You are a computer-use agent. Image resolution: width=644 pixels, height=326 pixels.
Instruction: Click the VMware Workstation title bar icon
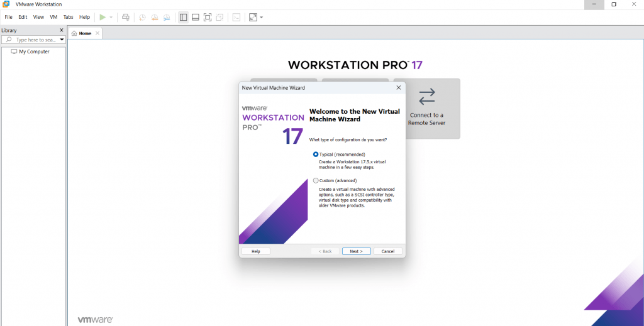point(6,4)
